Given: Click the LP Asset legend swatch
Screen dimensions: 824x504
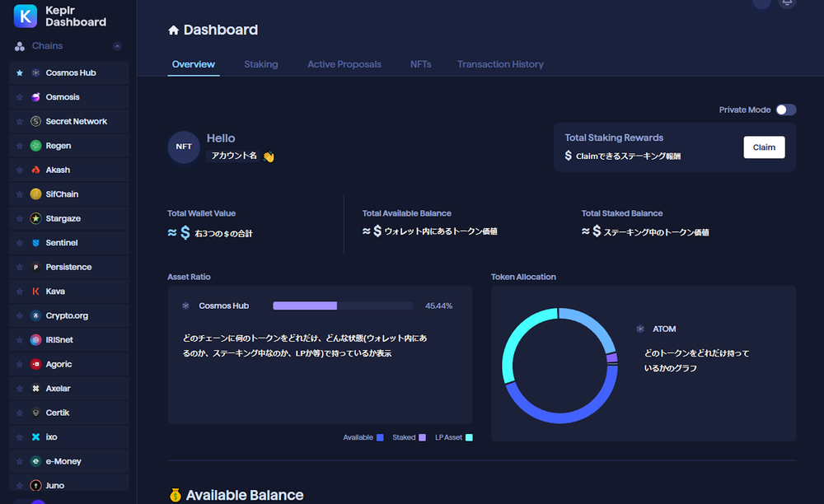Looking at the screenshot, I should tap(469, 437).
